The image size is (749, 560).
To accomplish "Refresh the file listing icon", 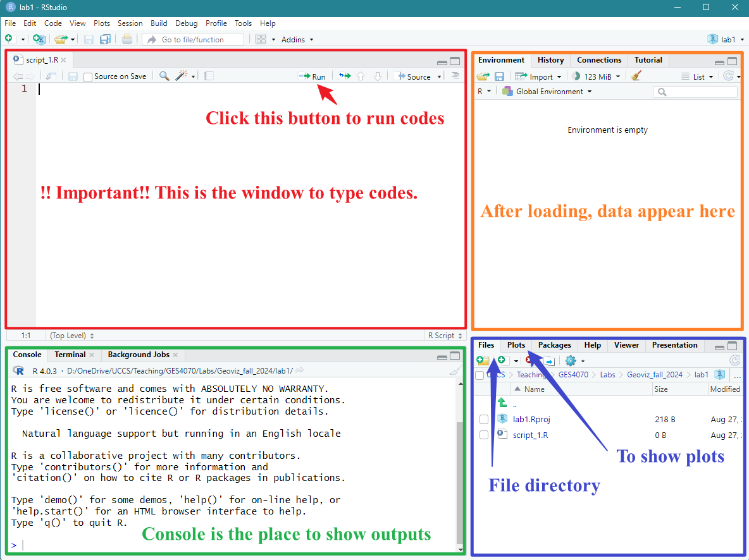I will pos(734,360).
